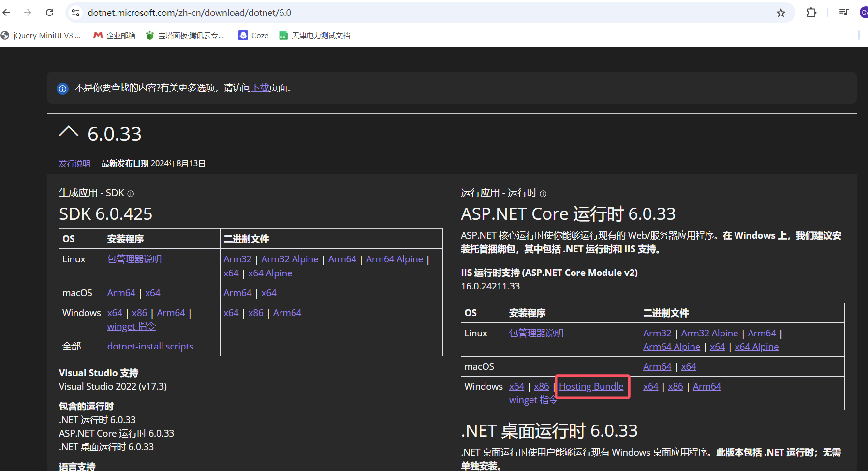Open the 发行说明 release notes link
Viewport: 868px width, 471px height.
(x=74, y=164)
